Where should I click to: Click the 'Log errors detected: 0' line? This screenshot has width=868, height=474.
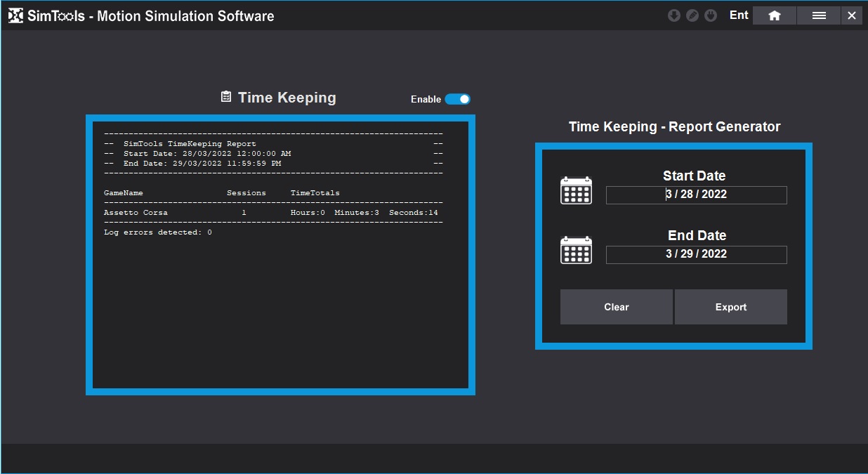pyautogui.click(x=158, y=232)
